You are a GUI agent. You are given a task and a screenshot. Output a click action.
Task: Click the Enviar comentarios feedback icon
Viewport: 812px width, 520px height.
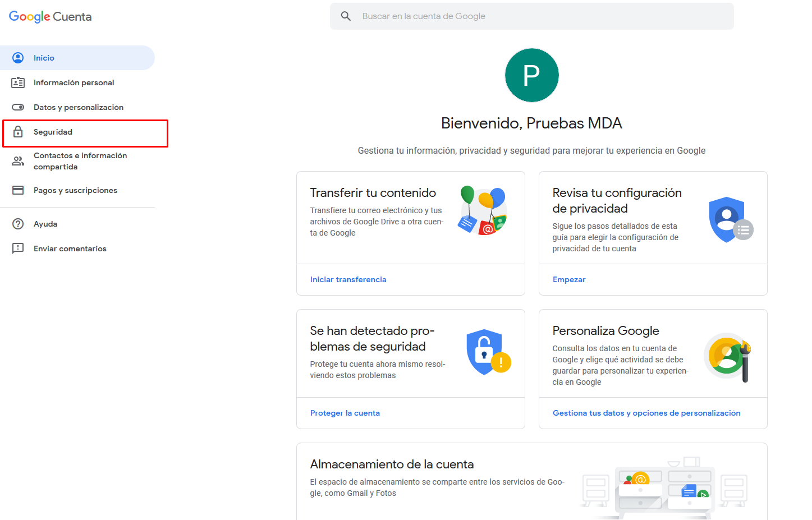pos(18,249)
